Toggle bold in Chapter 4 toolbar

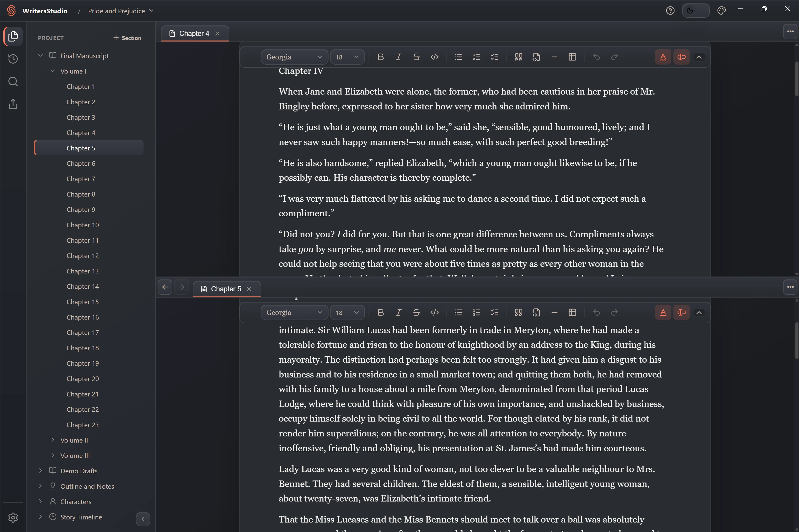tap(381, 57)
